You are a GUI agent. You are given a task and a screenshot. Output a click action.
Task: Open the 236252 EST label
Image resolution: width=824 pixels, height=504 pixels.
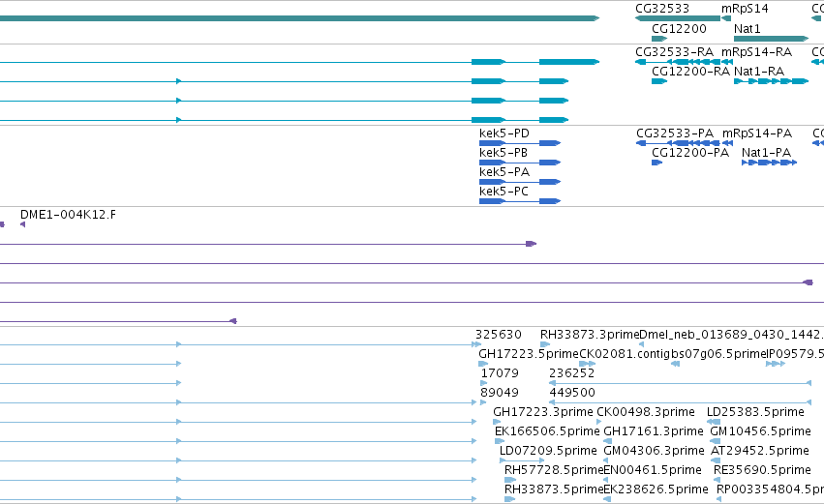pyautogui.click(x=571, y=373)
